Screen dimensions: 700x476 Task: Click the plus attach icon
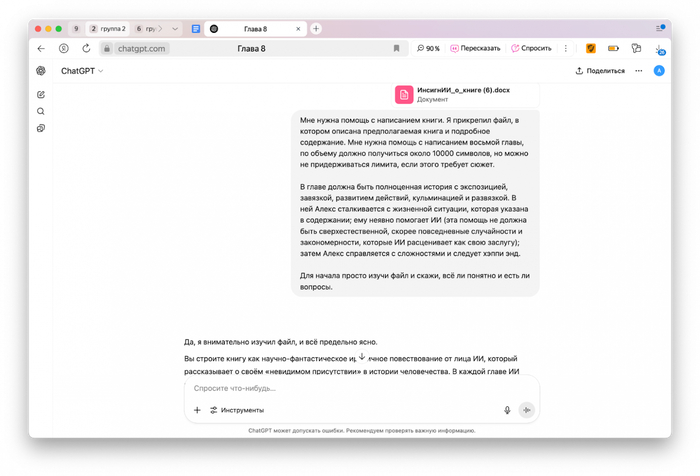[x=197, y=410]
